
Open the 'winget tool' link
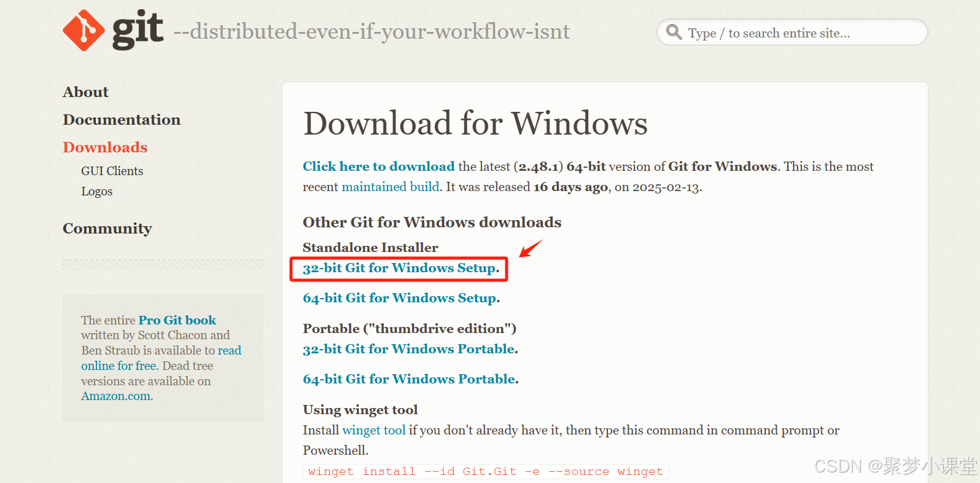tap(374, 430)
